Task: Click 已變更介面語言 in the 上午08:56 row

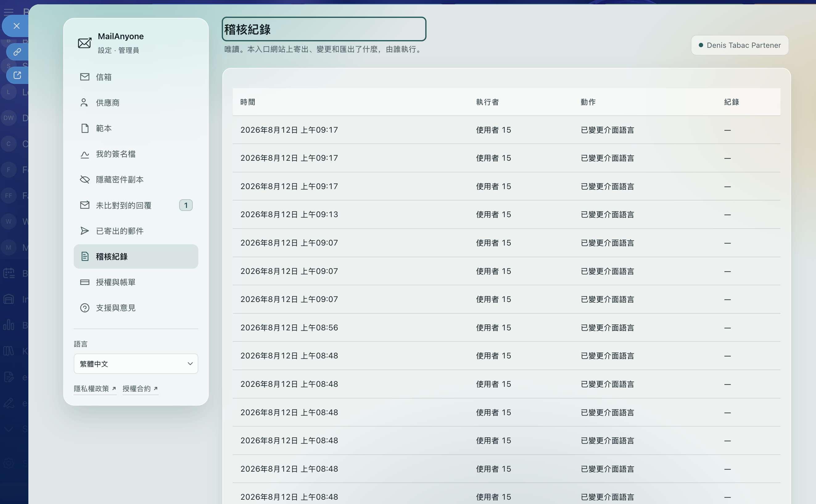Action: click(608, 328)
